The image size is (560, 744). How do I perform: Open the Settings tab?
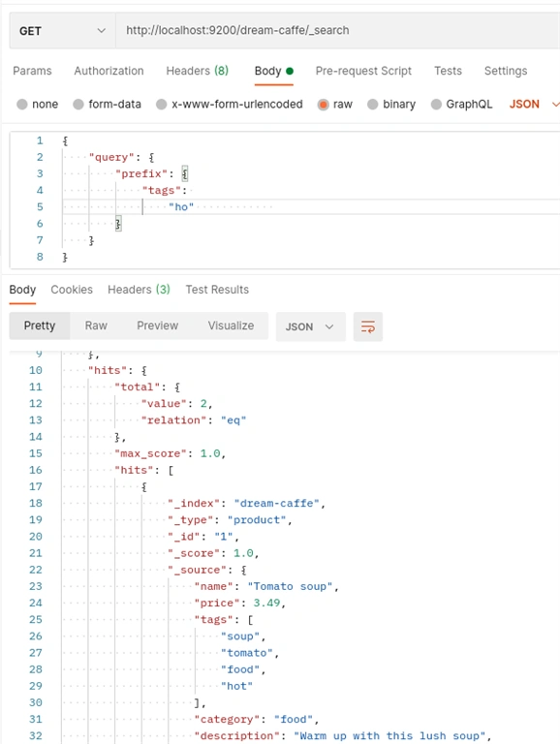506,71
